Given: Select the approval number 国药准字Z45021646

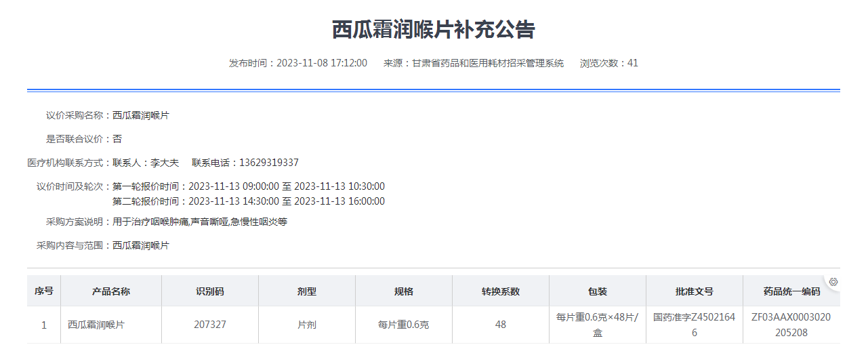Looking at the screenshot, I should point(695,325).
